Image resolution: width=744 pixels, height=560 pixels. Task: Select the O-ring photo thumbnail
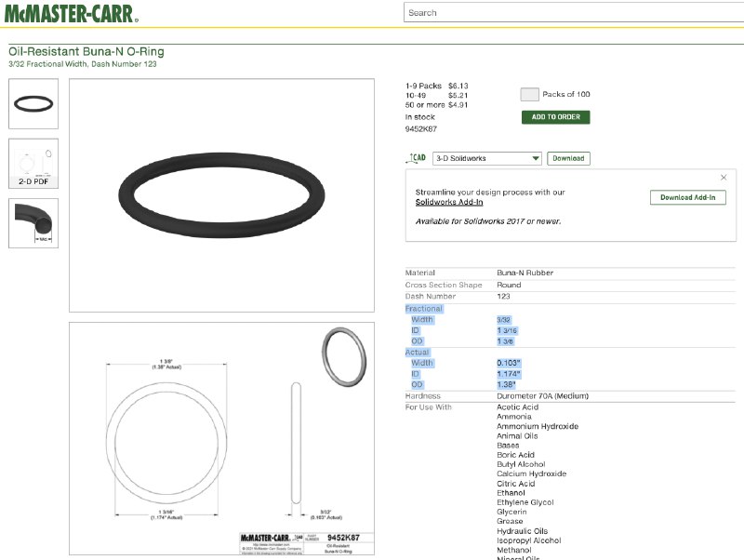33,103
